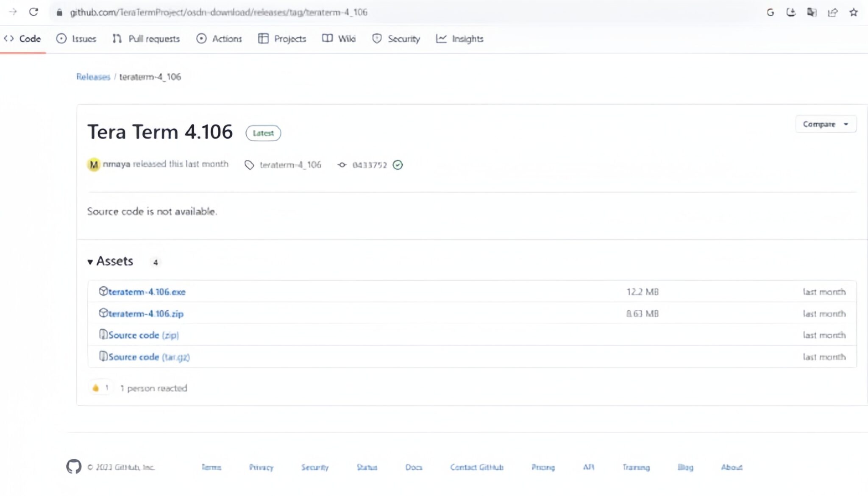The image size is (868, 496).
Task: Open commit 0433752
Action: 369,165
